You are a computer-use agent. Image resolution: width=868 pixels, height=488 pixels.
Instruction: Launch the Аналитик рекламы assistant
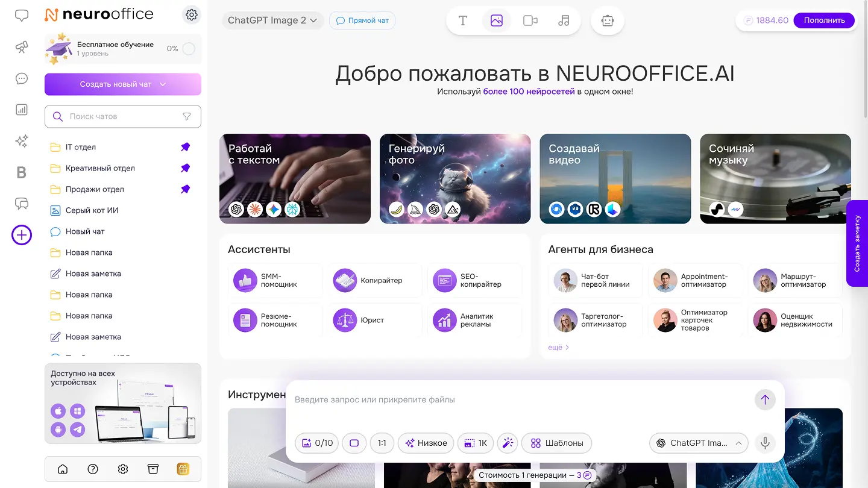[475, 320]
